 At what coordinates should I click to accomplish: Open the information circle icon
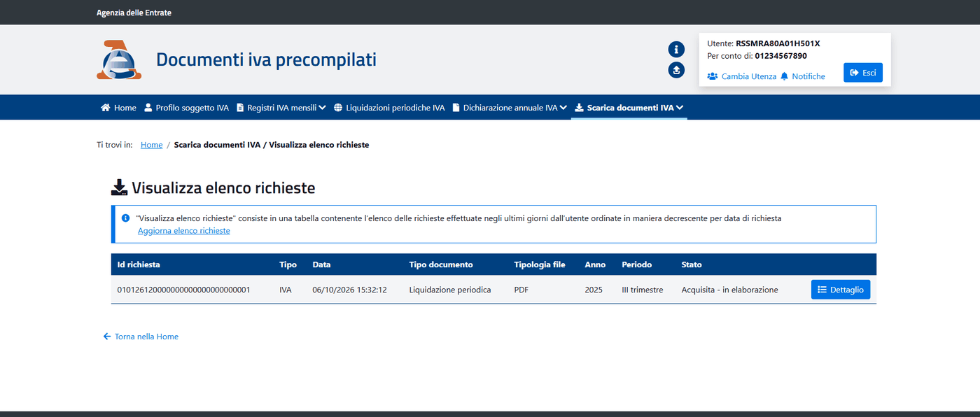[x=676, y=49]
